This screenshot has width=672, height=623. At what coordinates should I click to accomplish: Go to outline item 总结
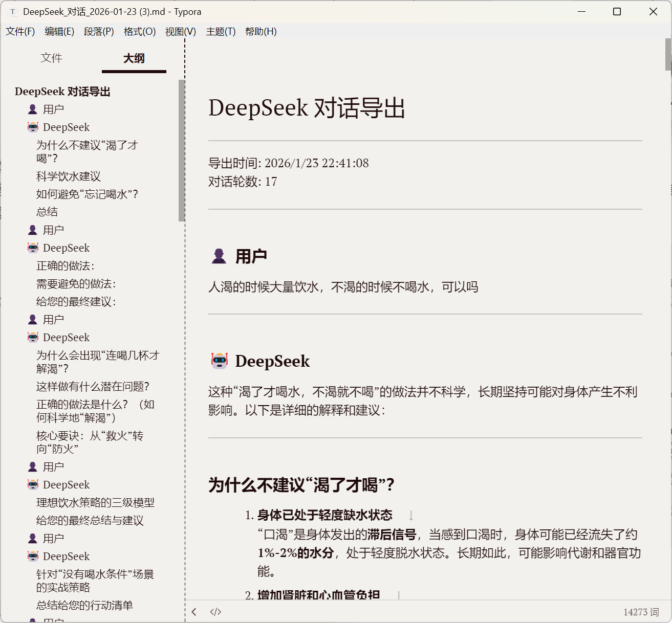(47, 212)
